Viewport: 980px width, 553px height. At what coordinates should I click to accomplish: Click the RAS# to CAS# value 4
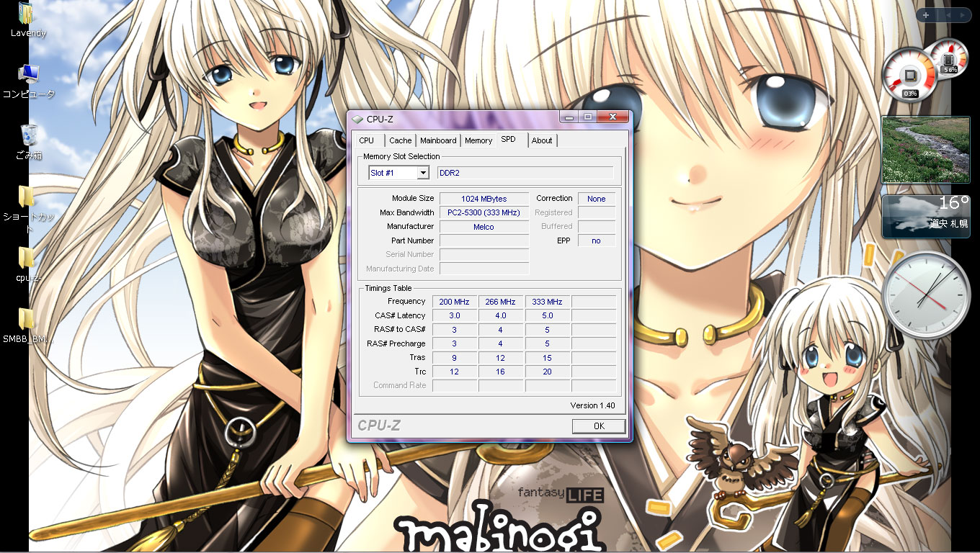tap(501, 330)
